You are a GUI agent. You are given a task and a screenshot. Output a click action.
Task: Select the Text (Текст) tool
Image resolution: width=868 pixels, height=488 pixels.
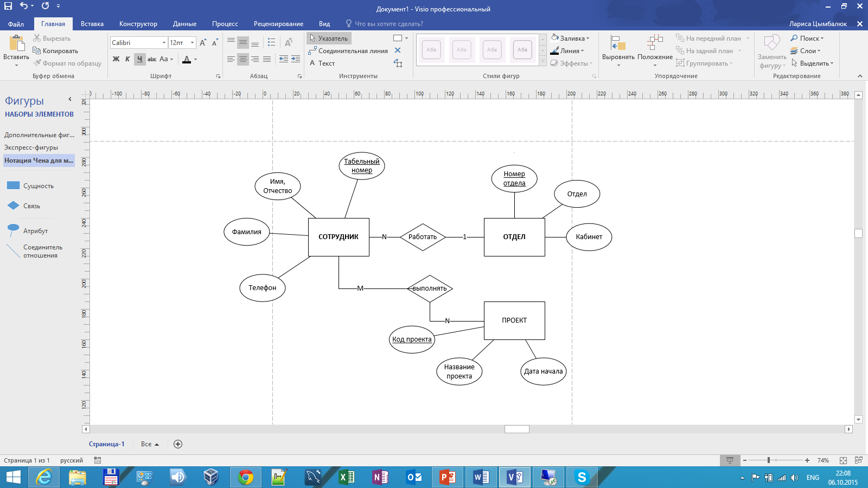pos(322,63)
